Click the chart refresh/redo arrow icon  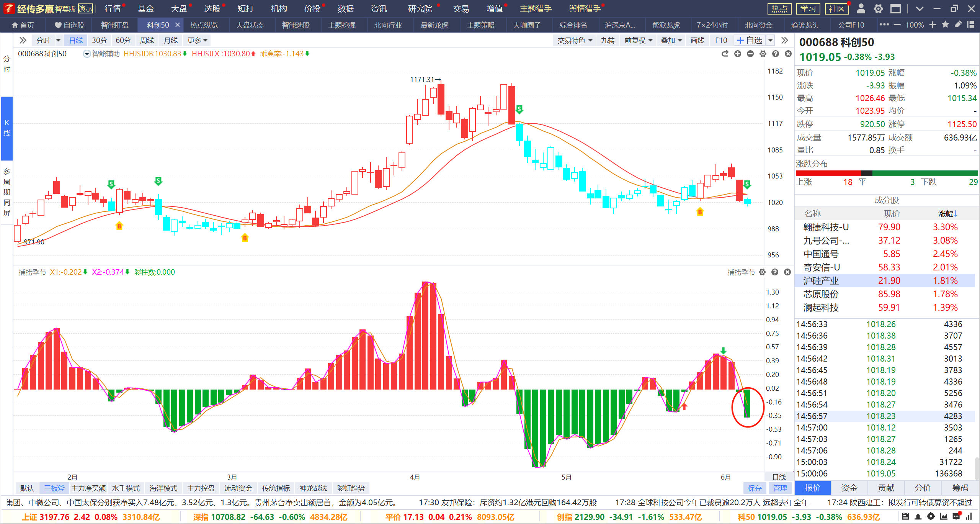click(725, 54)
